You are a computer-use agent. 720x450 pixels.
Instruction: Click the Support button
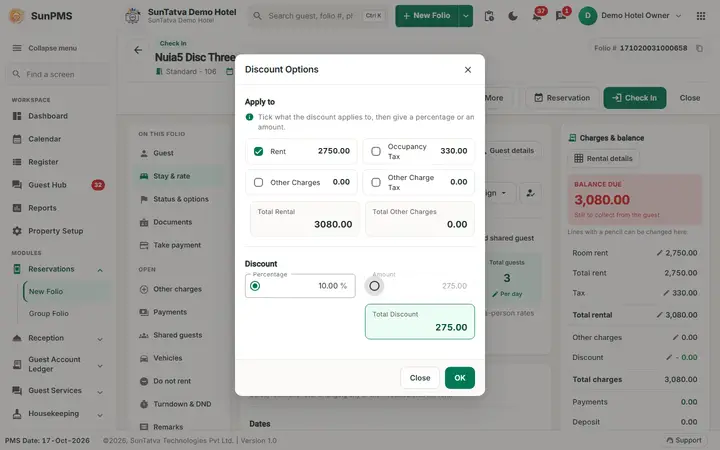coord(685,440)
